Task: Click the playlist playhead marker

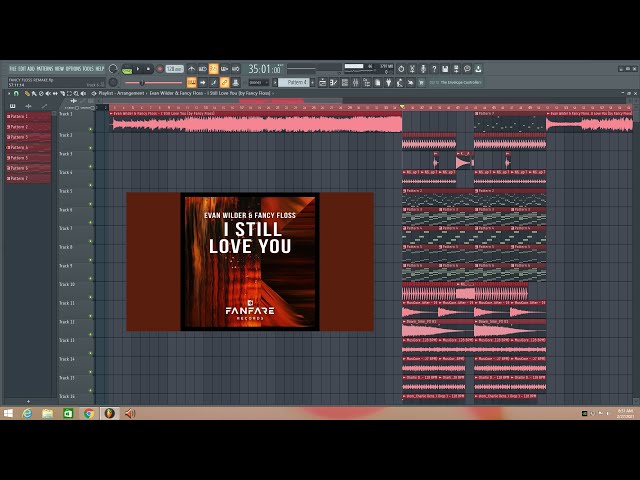Action: click(x=402, y=107)
